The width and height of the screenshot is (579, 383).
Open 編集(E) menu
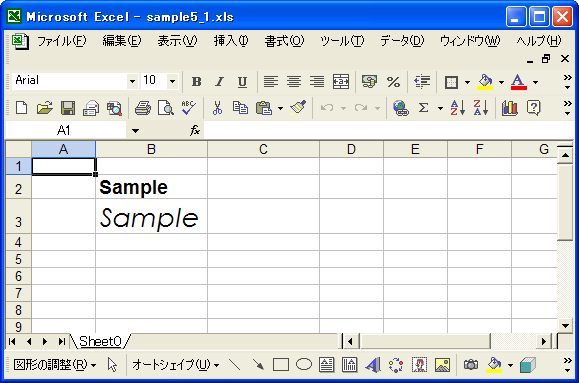(121, 41)
